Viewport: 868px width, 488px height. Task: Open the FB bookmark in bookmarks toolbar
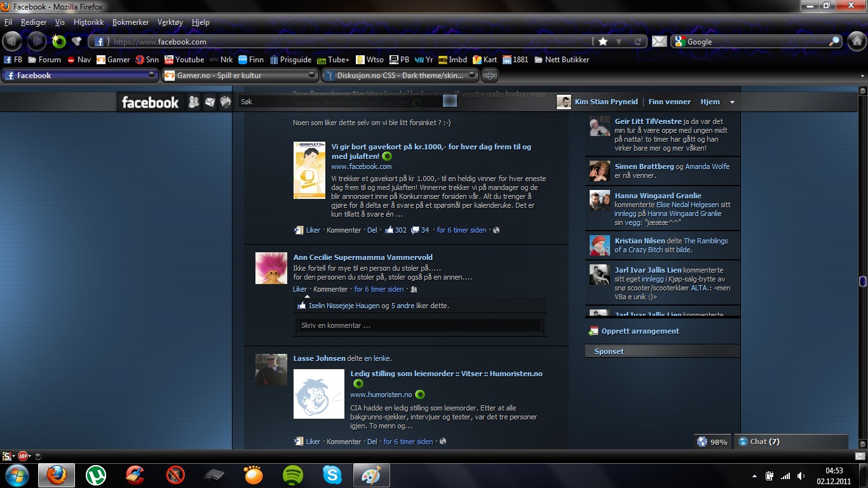click(x=13, y=60)
